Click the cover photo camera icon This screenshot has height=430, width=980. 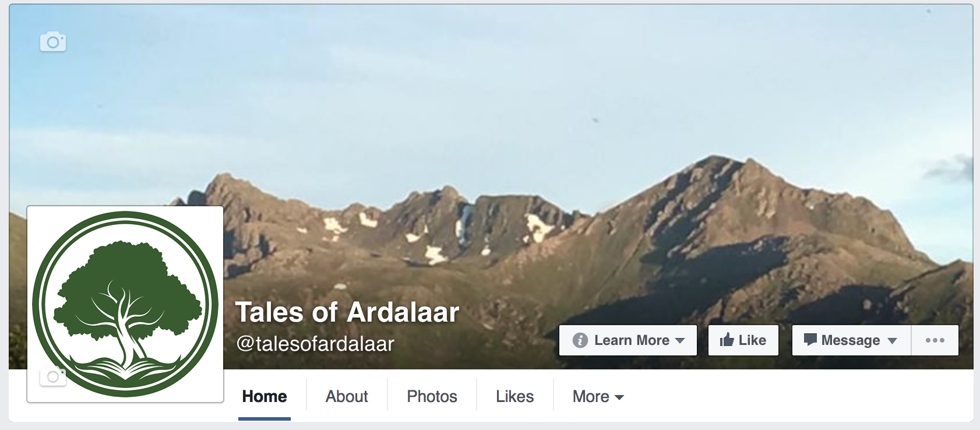(53, 42)
